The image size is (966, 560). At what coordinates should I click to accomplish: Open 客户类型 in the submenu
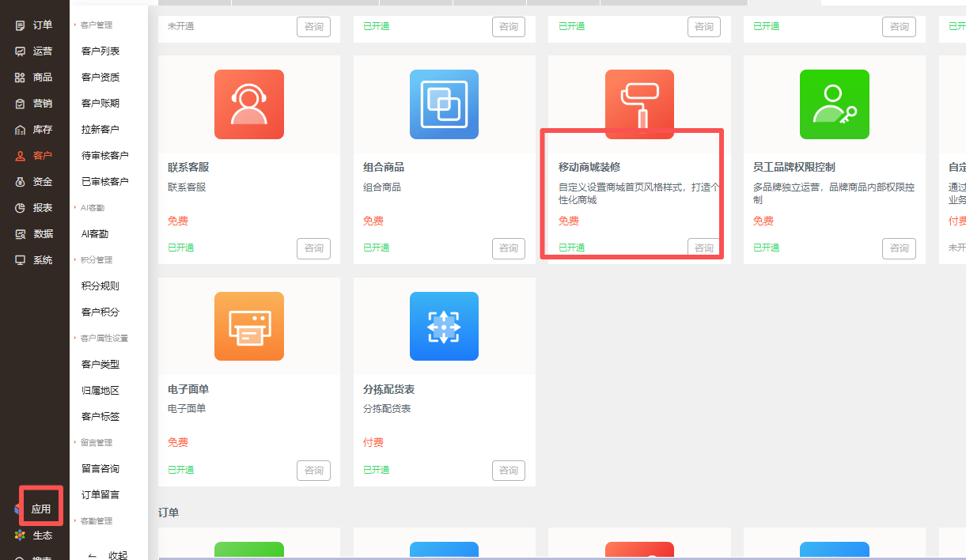click(x=100, y=365)
